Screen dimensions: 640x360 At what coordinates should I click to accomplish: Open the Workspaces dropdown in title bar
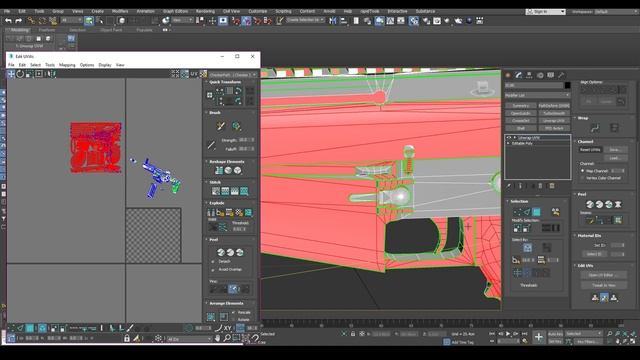tap(616, 11)
